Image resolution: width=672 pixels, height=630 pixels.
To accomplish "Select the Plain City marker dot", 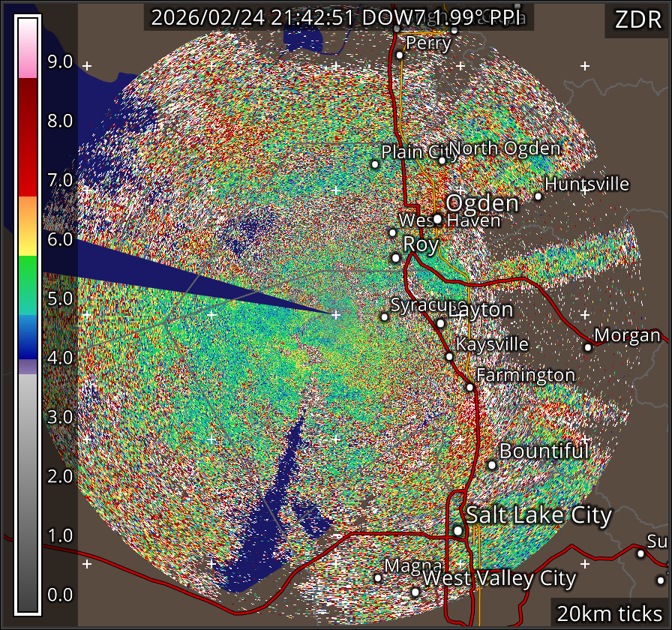I will point(375,164).
